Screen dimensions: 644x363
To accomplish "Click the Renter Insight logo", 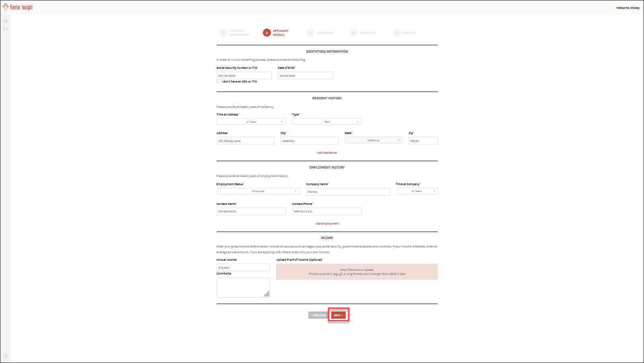I will 18,7.
